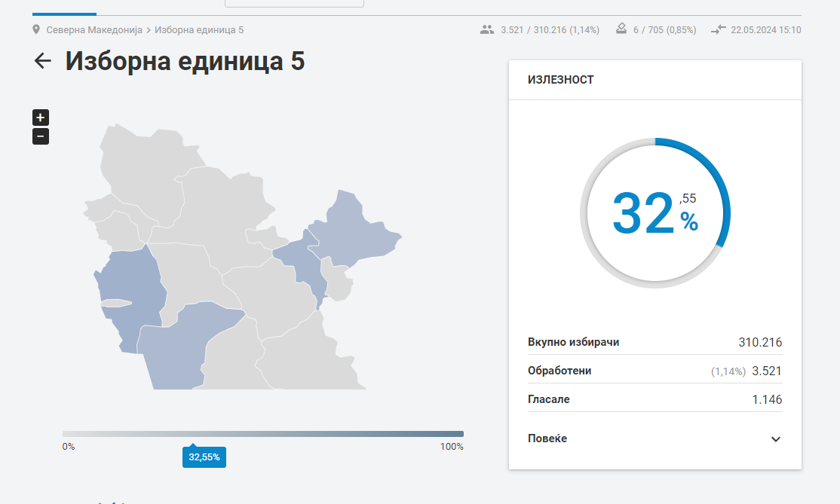Click the 32,55% marker on turnout scale
Viewport: 840px width, 504px height.
click(x=204, y=457)
